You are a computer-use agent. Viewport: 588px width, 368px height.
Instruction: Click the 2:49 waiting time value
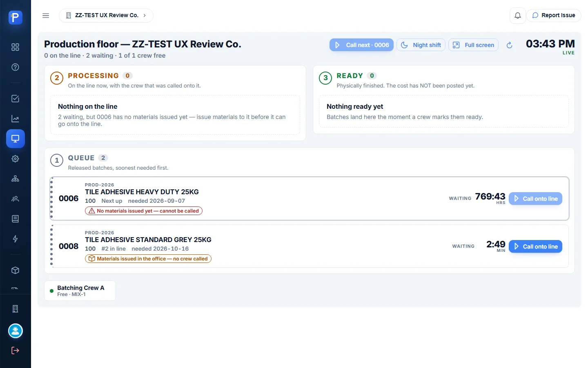click(x=496, y=245)
